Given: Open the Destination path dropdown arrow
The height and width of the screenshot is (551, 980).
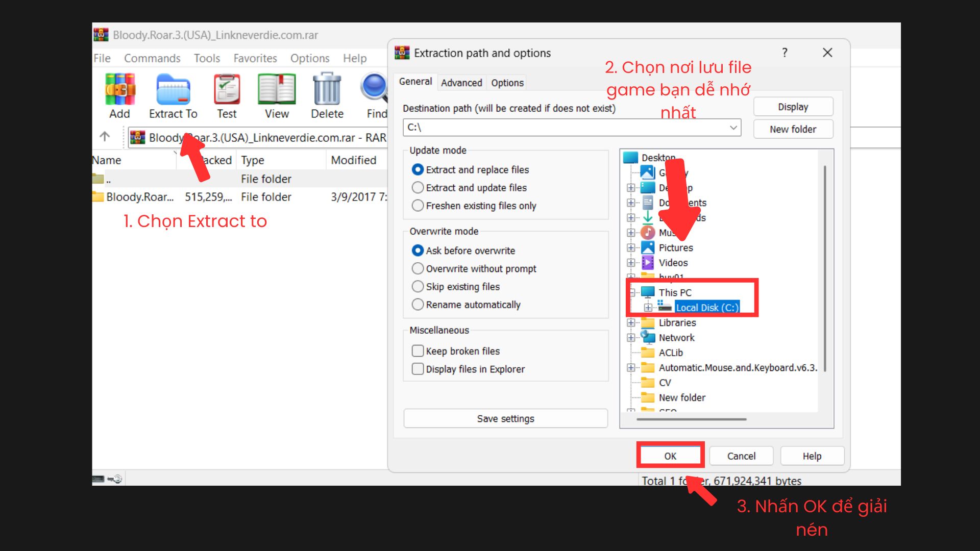Looking at the screenshot, I should (x=733, y=127).
